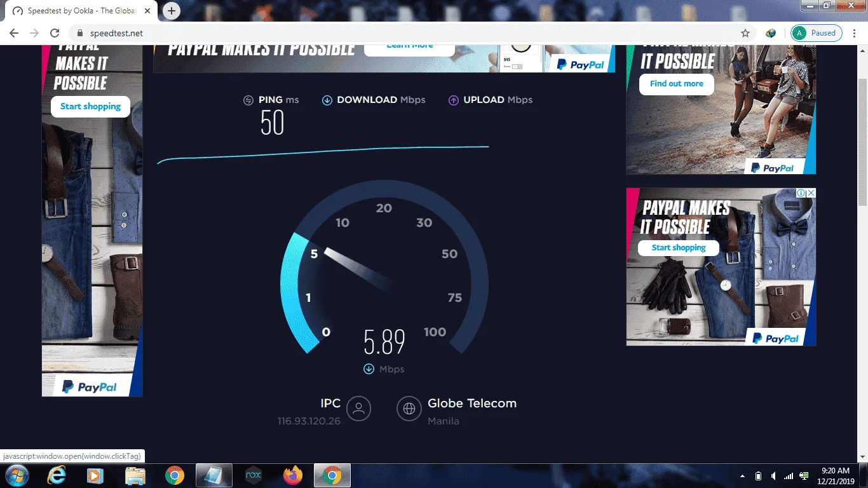Viewport: 868px width, 488px height.
Task: Click the IP address 116.93.120.26
Action: 309,421
